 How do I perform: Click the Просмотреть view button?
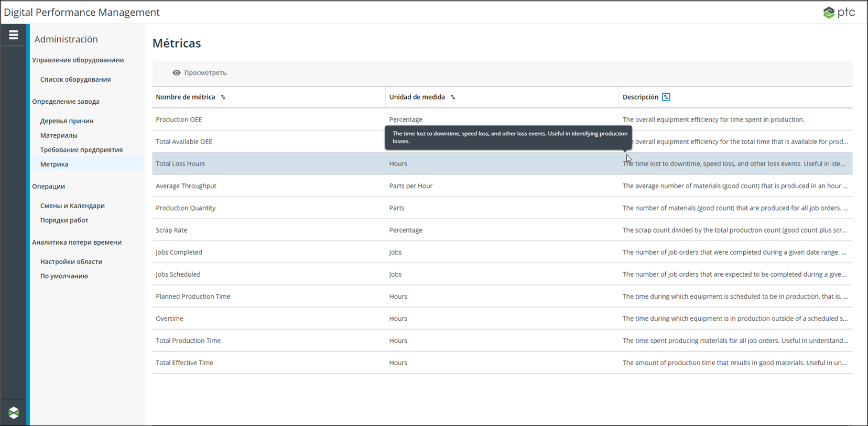point(200,73)
